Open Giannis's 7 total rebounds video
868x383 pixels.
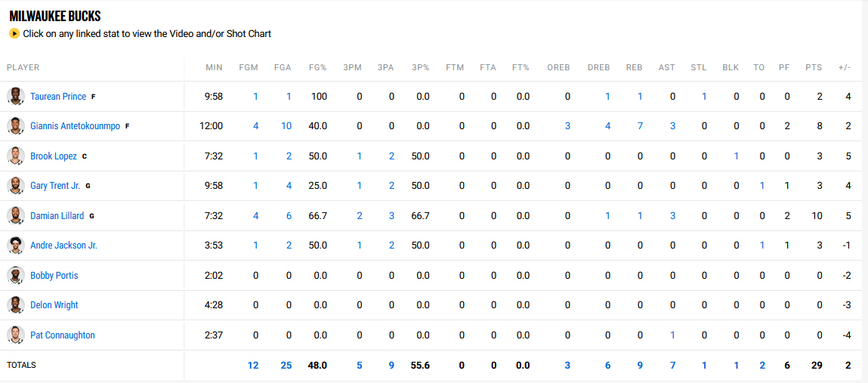click(x=640, y=126)
